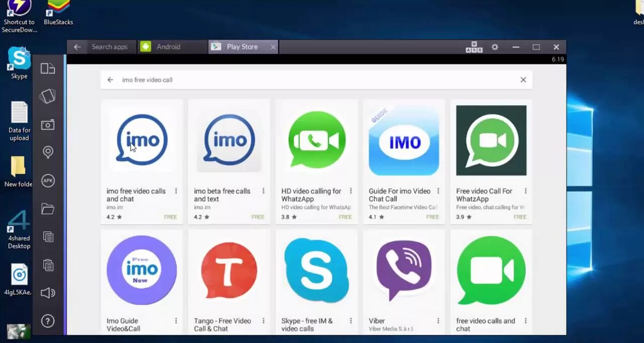Take a screenshot with the camera sidebar icon
This screenshot has width=644, height=343.
coord(48,125)
